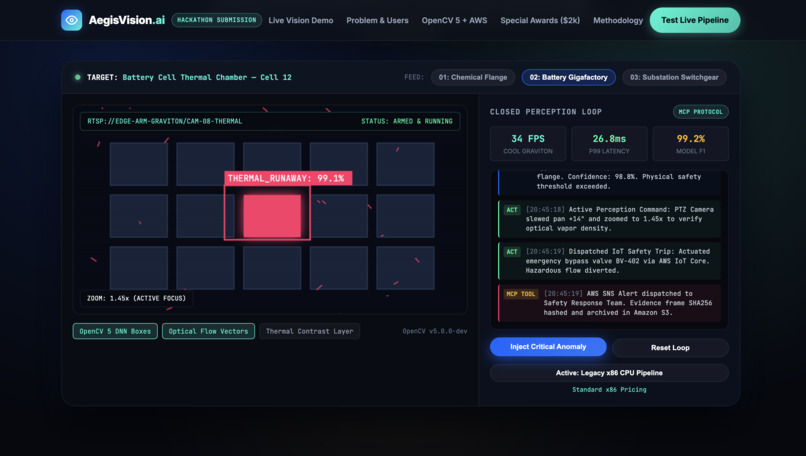The image size is (806, 456).
Task: Open the OpenCV 5 + AWS nav link
Action: [x=454, y=21]
